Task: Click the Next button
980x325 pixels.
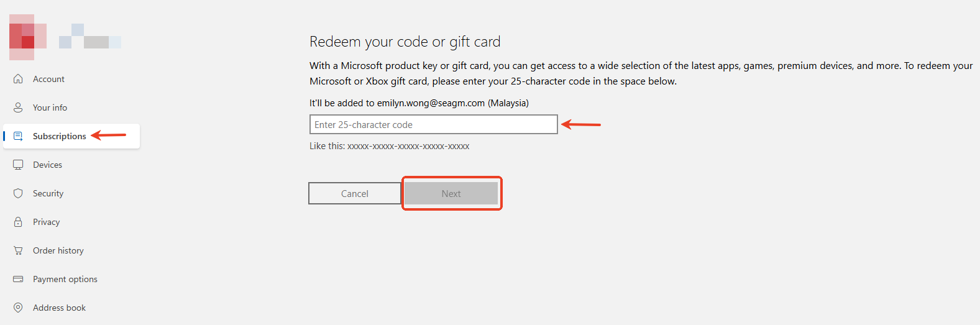Action: click(451, 193)
